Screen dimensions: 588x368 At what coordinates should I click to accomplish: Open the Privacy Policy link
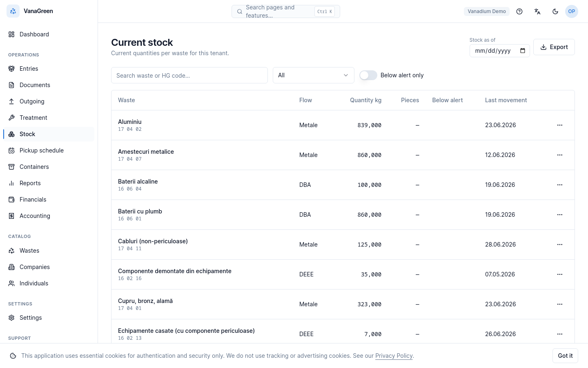coord(394,356)
